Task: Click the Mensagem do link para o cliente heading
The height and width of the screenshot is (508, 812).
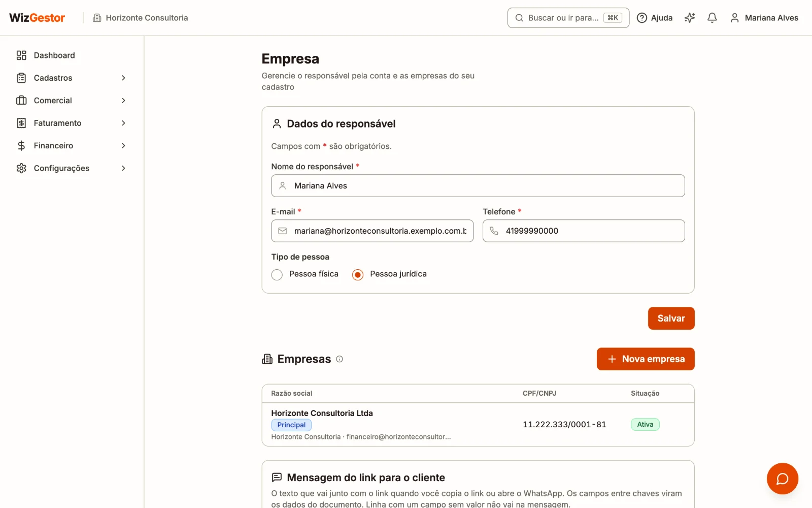Action: pyautogui.click(x=366, y=478)
